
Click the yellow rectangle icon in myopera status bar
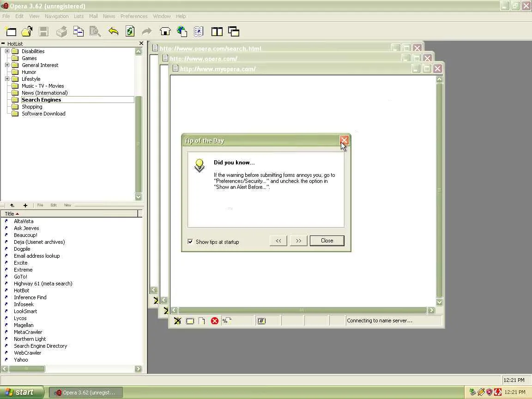(x=190, y=320)
